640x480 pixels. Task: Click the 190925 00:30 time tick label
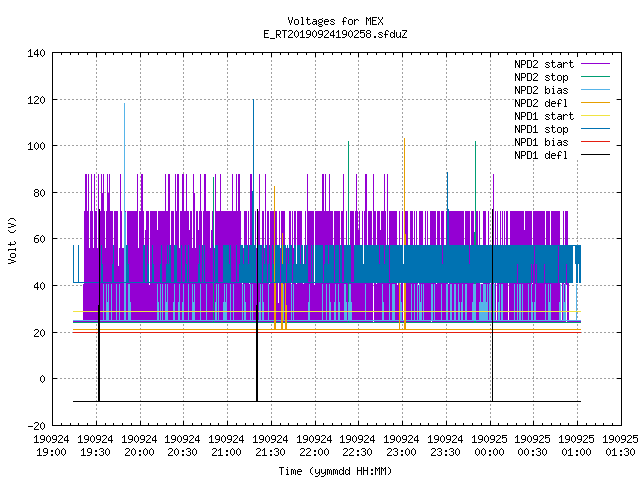tap(533, 446)
